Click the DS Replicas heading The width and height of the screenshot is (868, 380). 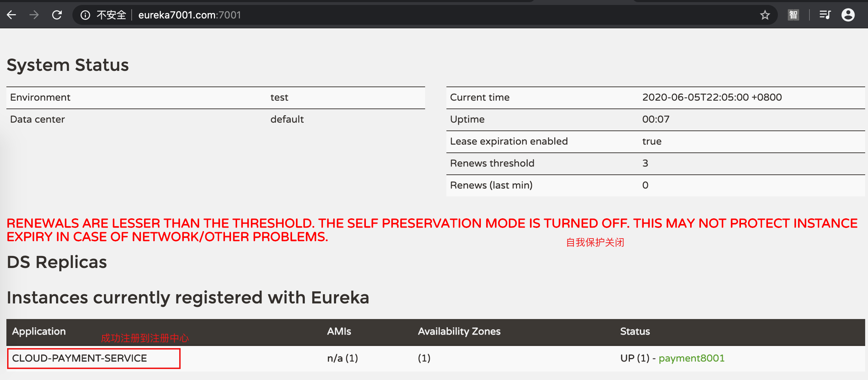pos(57,262)
